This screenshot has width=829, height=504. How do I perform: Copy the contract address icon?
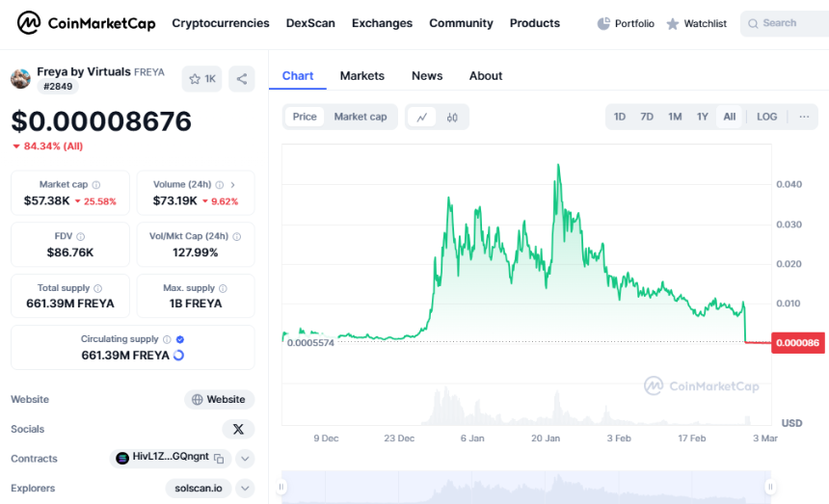(x=219, y=459)
